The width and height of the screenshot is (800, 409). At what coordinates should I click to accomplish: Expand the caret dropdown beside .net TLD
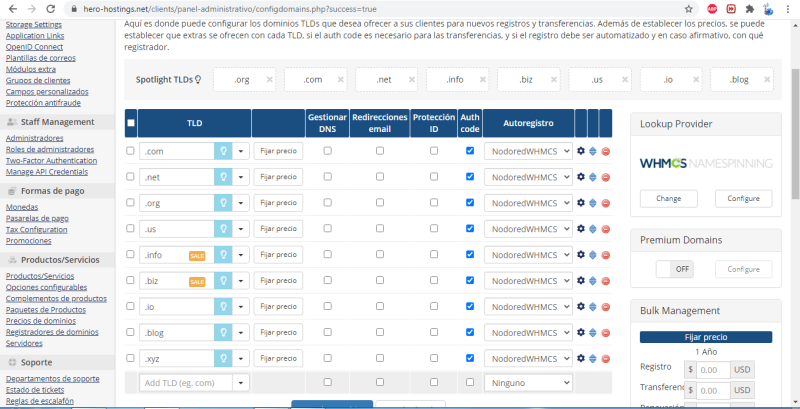(241, 177)
